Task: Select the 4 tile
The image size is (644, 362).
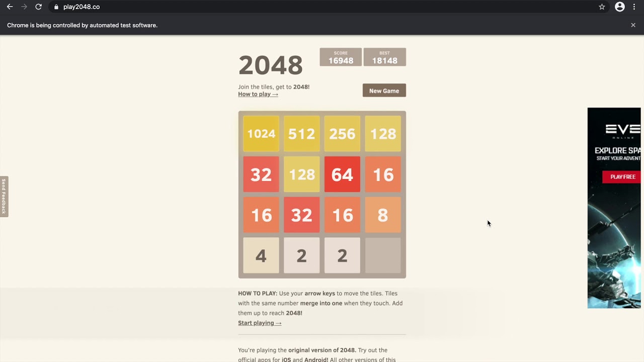Action: click(x=261, y=255)
